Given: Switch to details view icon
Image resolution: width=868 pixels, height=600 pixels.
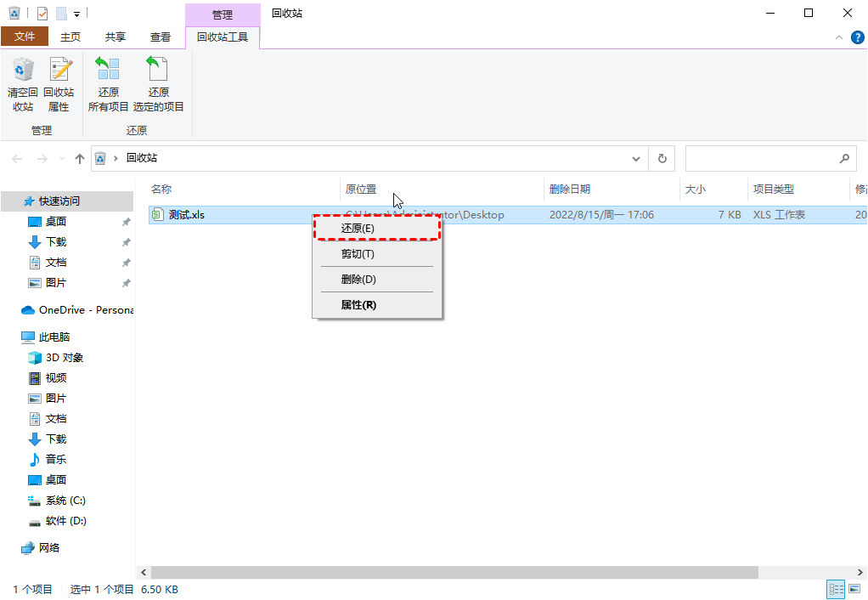Looking at the screenshot, I should pyautogui.click(x=836, y=589).
